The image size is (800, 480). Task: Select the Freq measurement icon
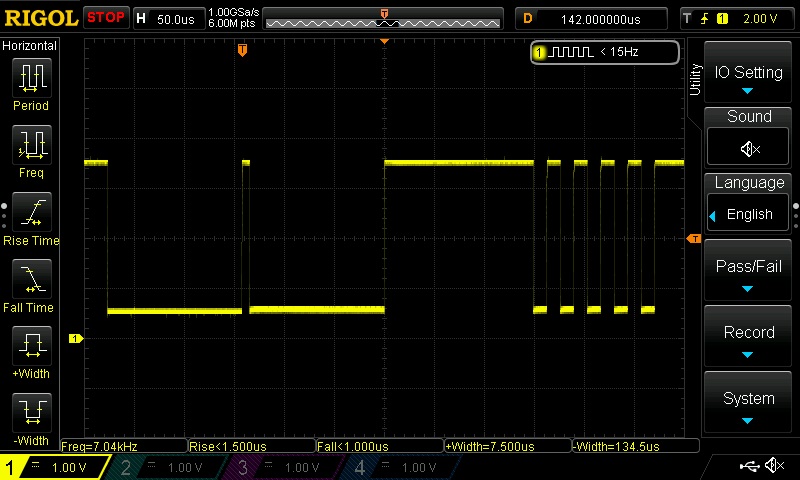click(x=31, y=146)
